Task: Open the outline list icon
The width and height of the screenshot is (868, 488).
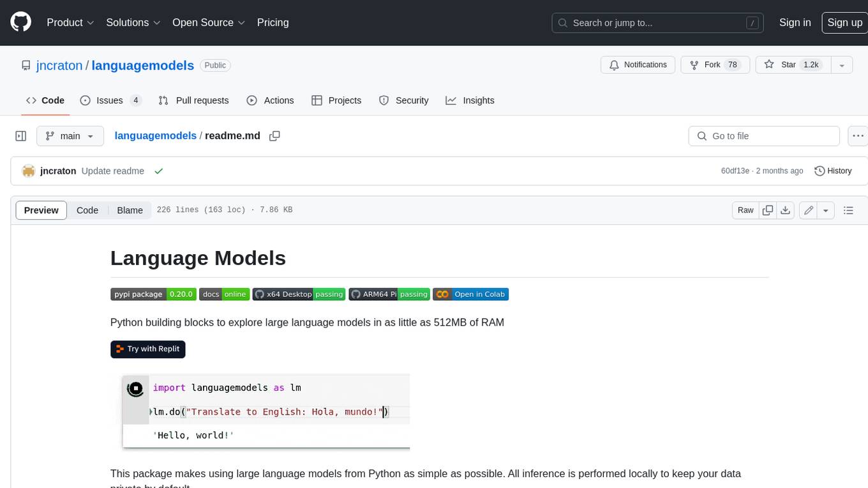Action: coord(848,210)
